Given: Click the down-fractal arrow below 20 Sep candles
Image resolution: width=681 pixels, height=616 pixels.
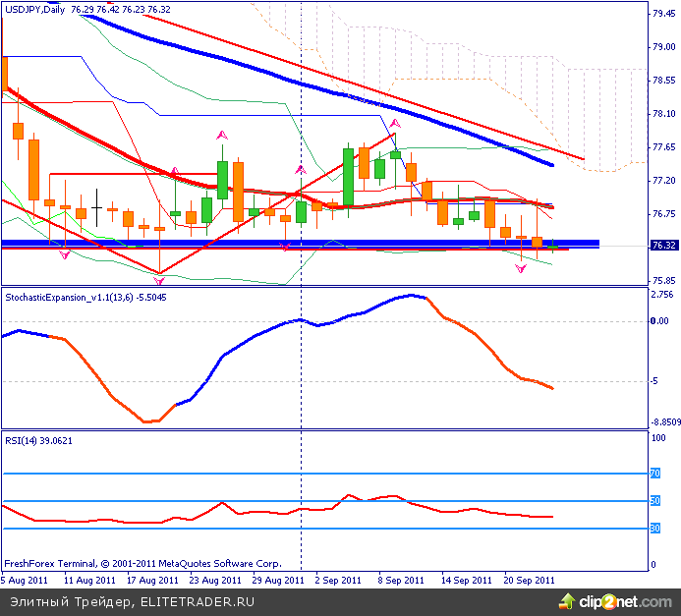Looking at the screenshot, I should 521,268.
